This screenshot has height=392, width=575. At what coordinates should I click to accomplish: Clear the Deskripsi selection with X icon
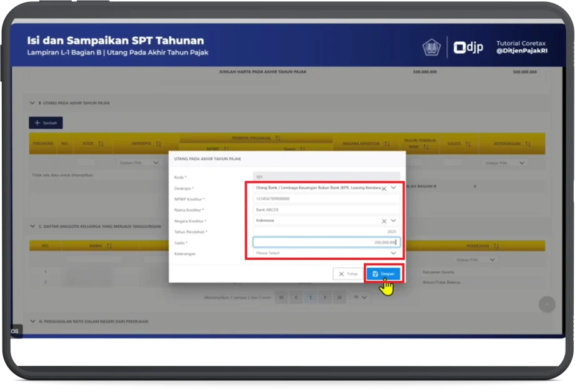[x=384, y=188]
